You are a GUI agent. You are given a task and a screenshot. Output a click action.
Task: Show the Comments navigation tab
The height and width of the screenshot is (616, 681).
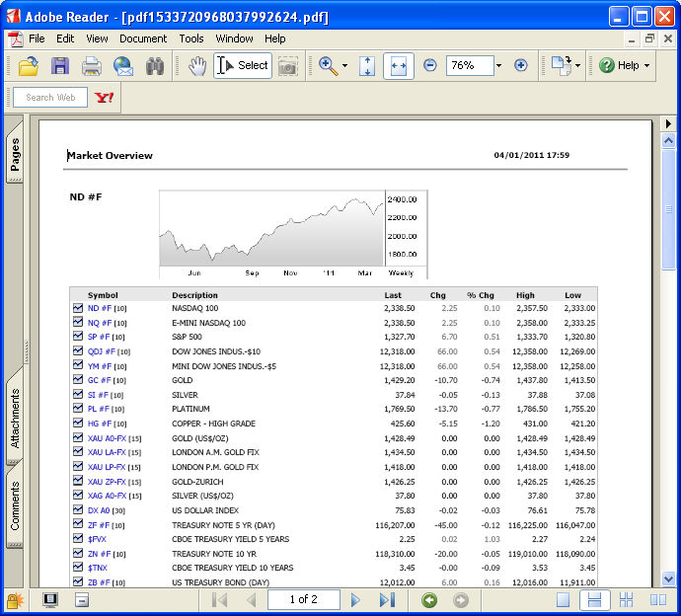[x=15, y=505]
